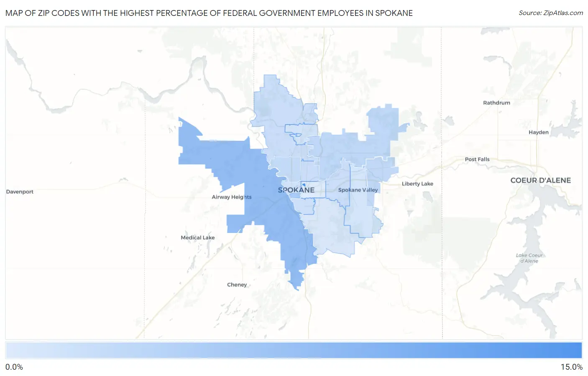This screenshot has width=588, height=376.
Task: Click the map title heading
Action: [209, 13]
